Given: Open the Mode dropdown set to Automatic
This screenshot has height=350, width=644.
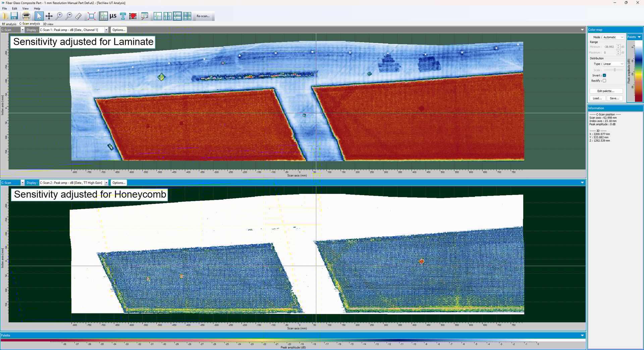Looking at the screenshot, I should click(613, 37).
